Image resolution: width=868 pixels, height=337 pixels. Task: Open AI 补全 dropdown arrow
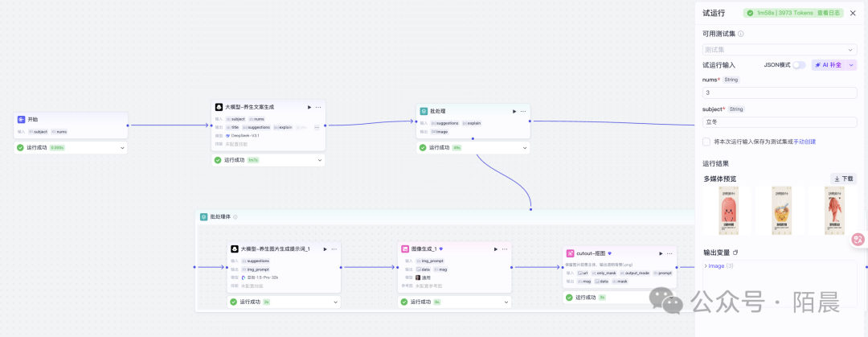coord(851,64)
